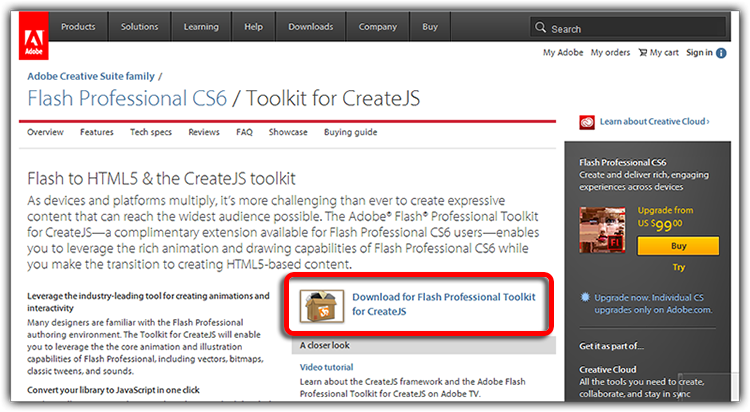The image size is (750, 412).
Task: Open the Downloads menu
Action: click(x=310, y=27)
